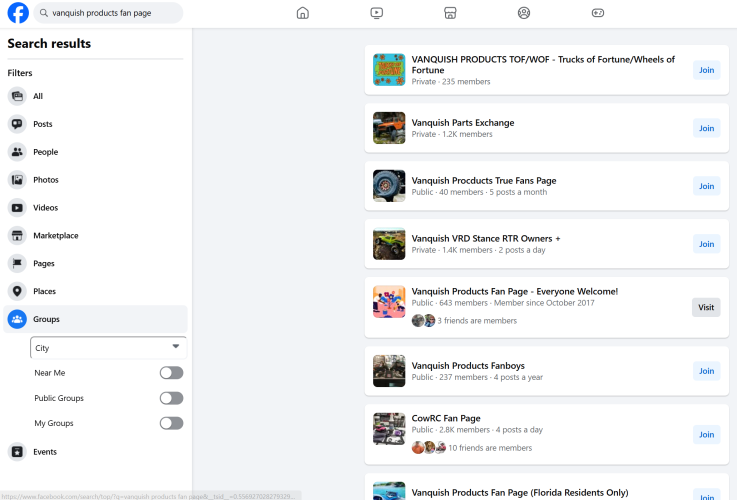Image resolution: width=737 pixels, height=500 pixels.
Task: Click the People filter label
Action: (x=46, y=152)
